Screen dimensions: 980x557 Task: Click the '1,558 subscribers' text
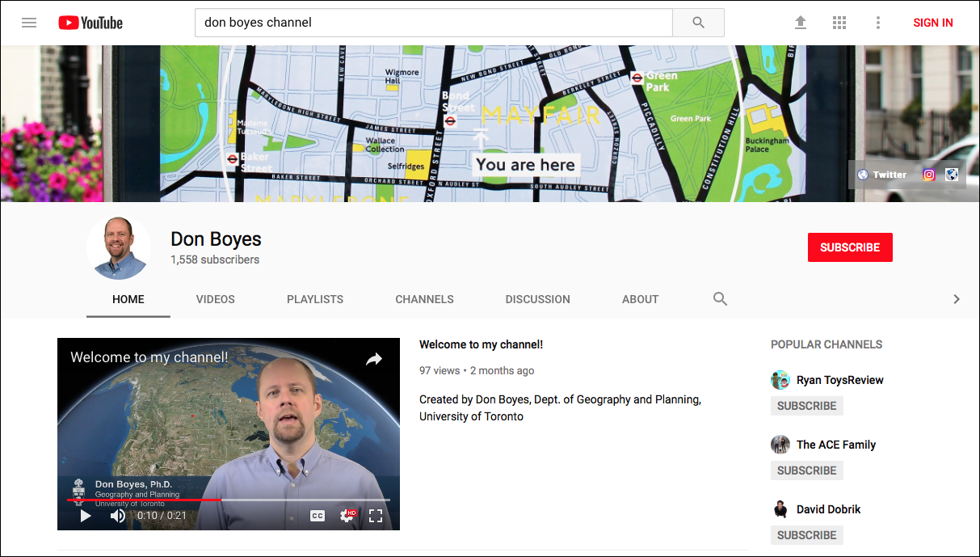pyautogui.click(x=215, y=260)
